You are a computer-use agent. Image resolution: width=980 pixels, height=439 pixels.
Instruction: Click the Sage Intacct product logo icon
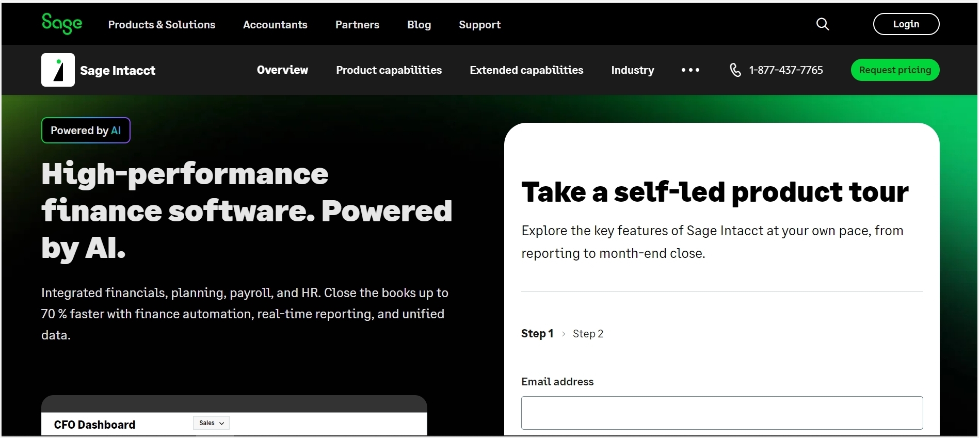(58, 70)
